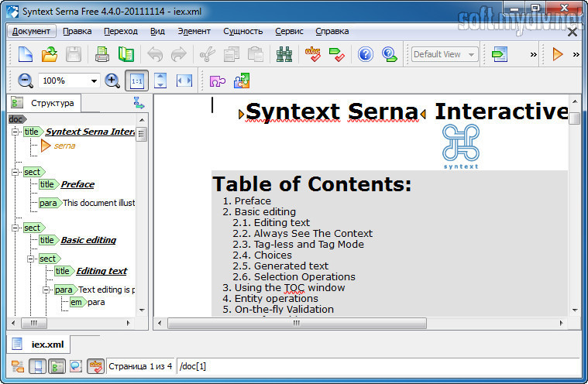Close the document with the X below the title bar
The image size is (588, 384).
coord(573,33)
